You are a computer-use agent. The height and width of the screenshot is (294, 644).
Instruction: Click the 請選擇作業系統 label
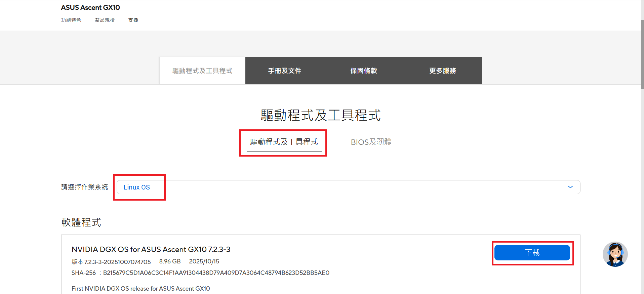(84, 187)
